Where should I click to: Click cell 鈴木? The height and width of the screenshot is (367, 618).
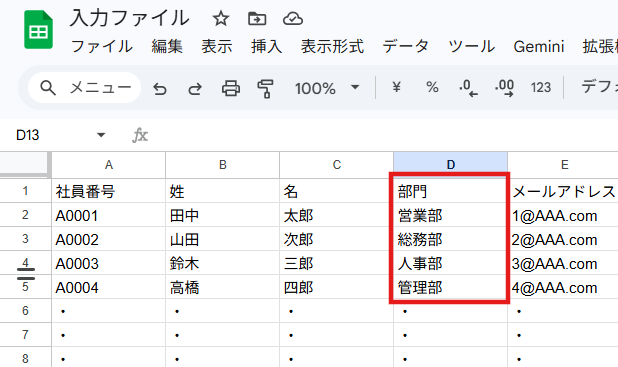(223, 263)
